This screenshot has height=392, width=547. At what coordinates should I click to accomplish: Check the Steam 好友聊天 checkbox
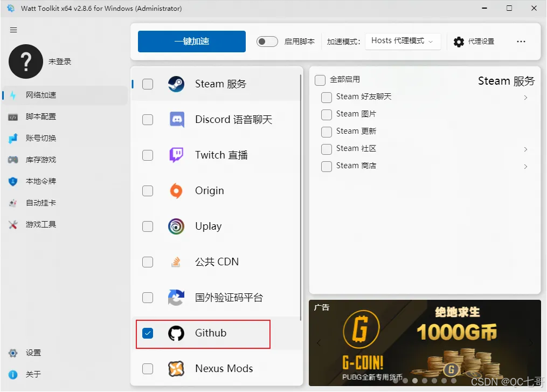click(326, 98)
